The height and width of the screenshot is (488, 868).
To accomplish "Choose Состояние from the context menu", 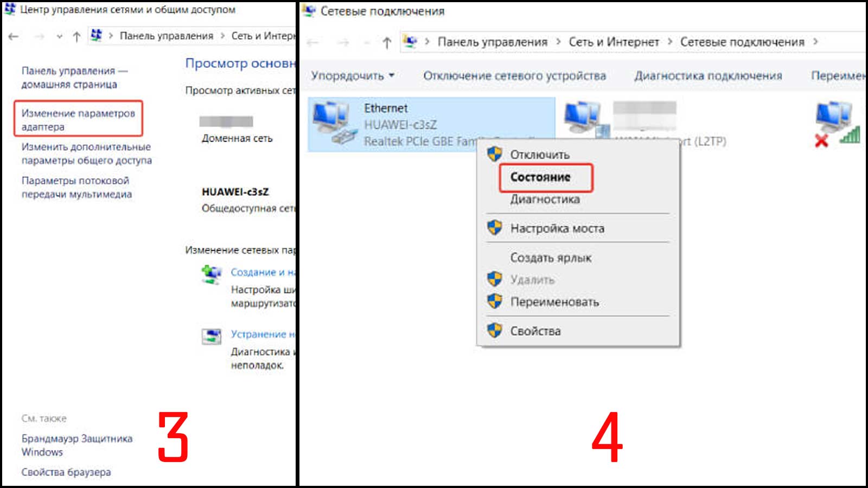I will click(540, 177).
